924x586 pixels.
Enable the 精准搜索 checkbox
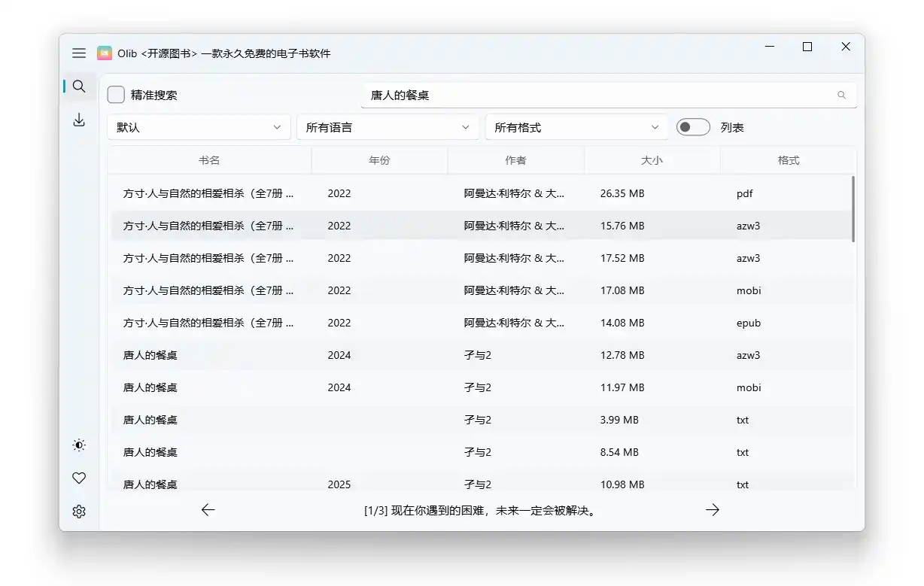[116, 95]
